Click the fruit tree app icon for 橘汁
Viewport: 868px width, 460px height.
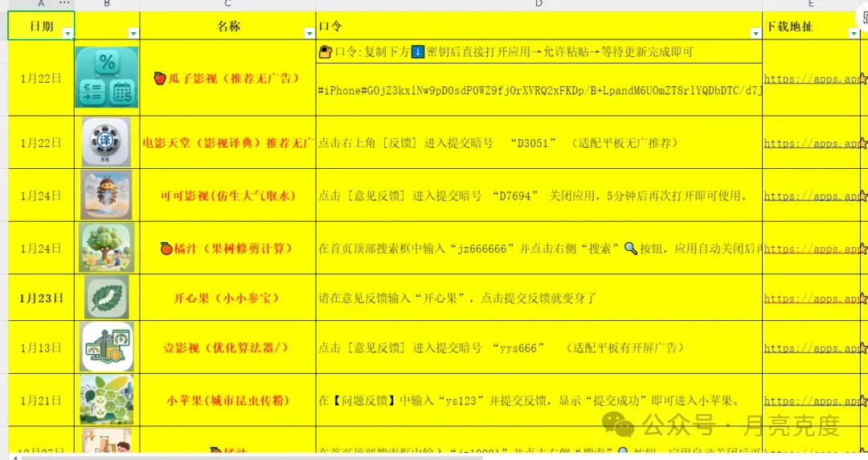pos(106,248)
